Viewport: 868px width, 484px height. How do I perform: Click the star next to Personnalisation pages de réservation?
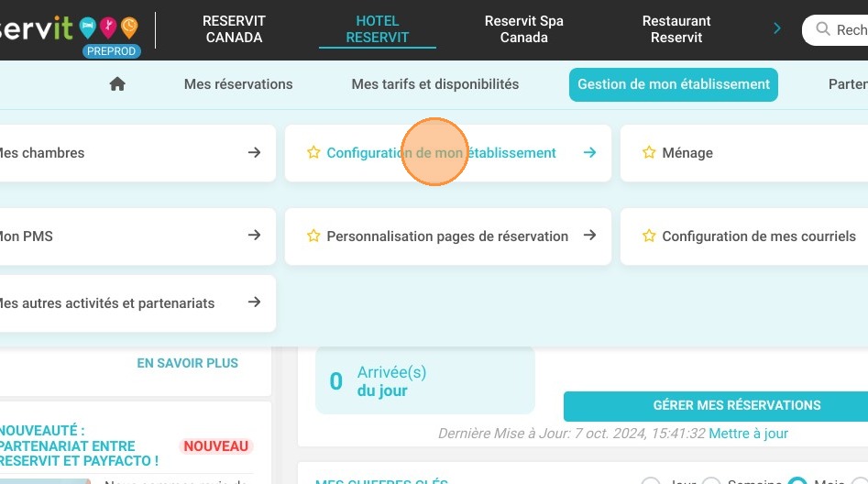(313, 236)
